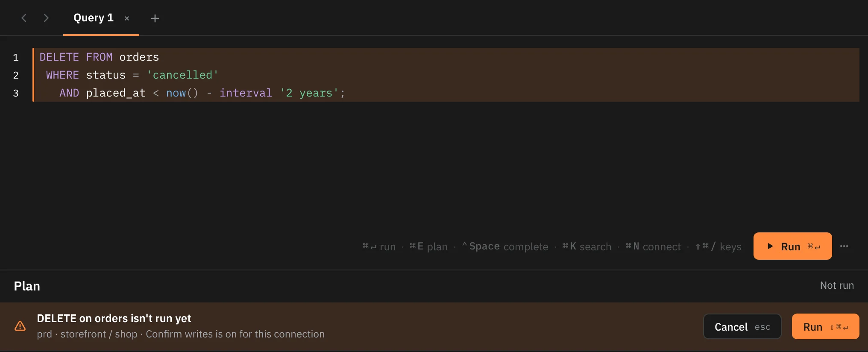Click the 'keys' shortcut hint
Screen dimensions: 868x352
point(718,246)
